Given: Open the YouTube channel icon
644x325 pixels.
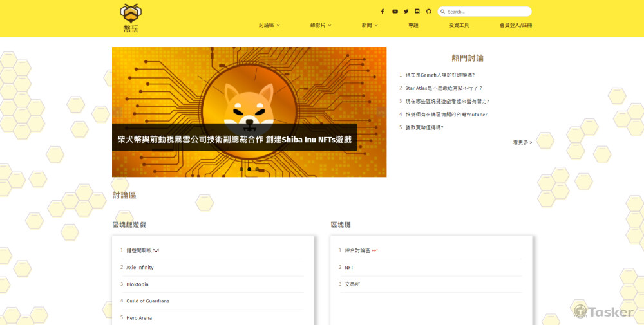Looking at the screenshot, I should 395,12.
